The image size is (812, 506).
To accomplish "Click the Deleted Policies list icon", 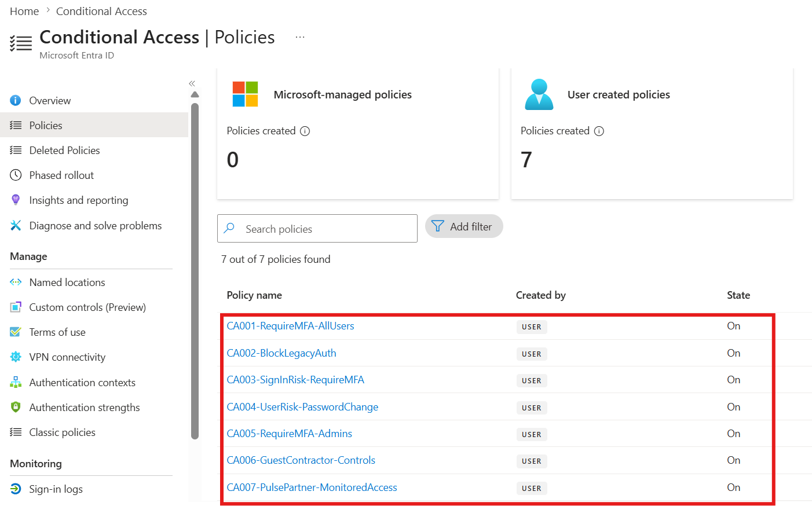I will point(16,151).
